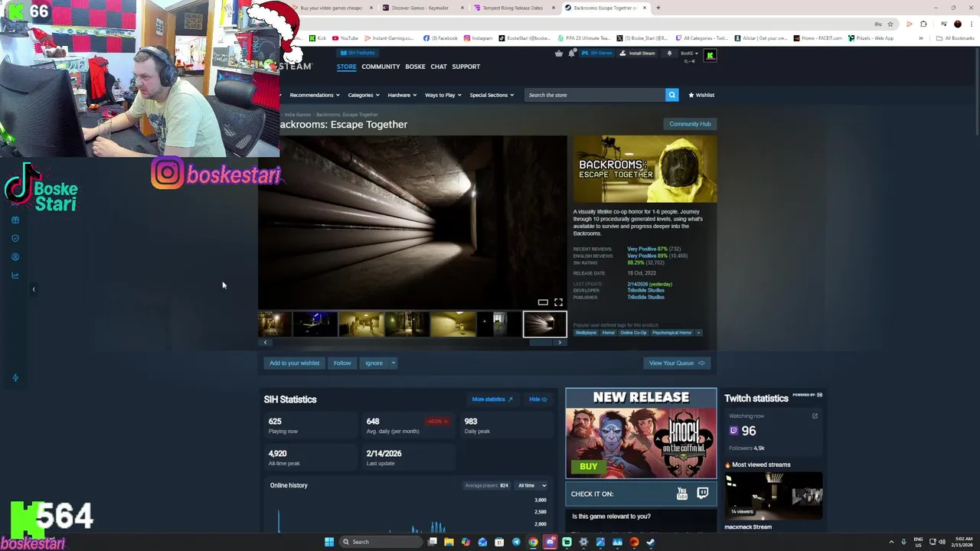The width and height of the screenshot is (980, 551).
Task: Open the Wishlist star link
Action: [701, 95]
